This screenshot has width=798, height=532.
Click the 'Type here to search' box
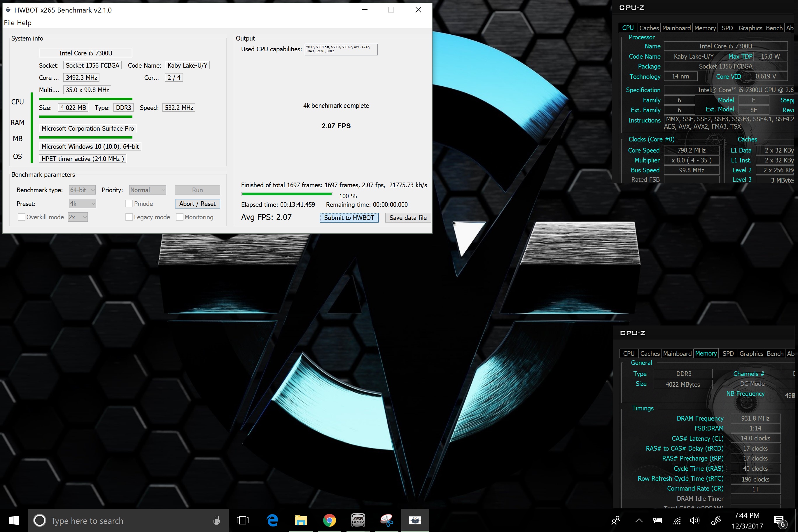(128, 520)
